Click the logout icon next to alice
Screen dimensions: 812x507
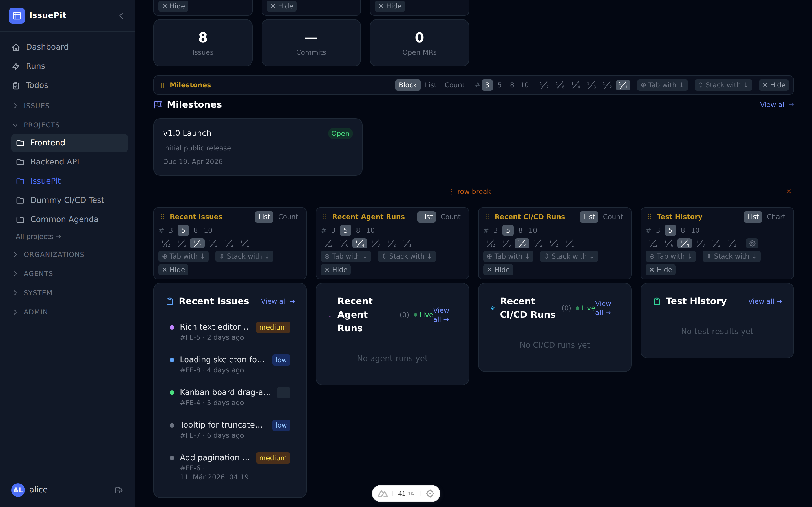tap(119, 490)
